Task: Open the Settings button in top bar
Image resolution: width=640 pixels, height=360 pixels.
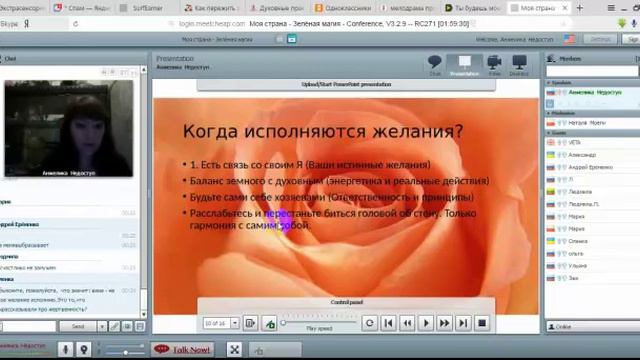Action: coord(600,39)
